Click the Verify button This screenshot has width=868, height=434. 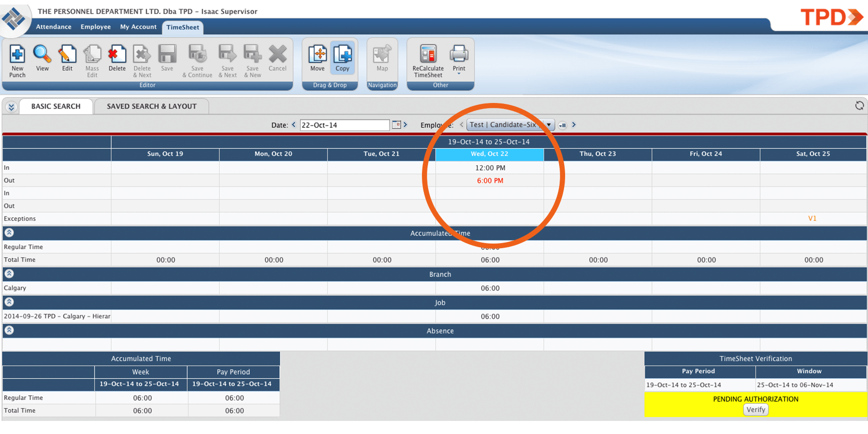(x=755, y=410)
